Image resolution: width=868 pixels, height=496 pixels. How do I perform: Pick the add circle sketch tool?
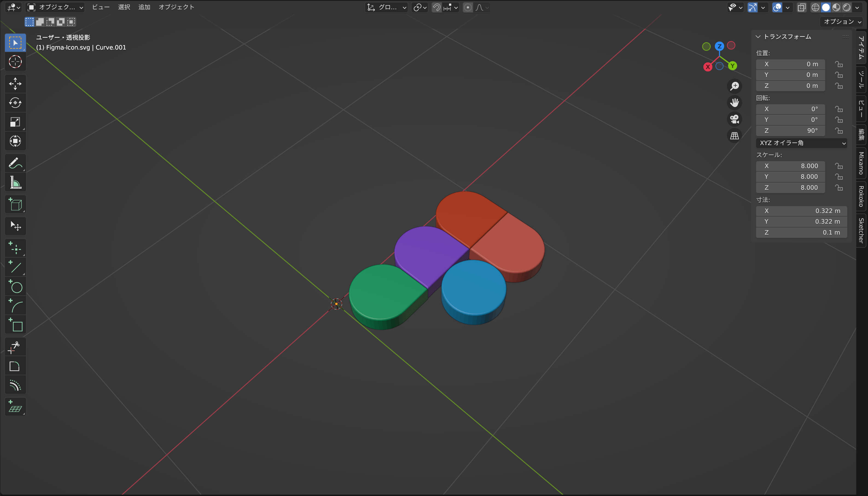15,286
